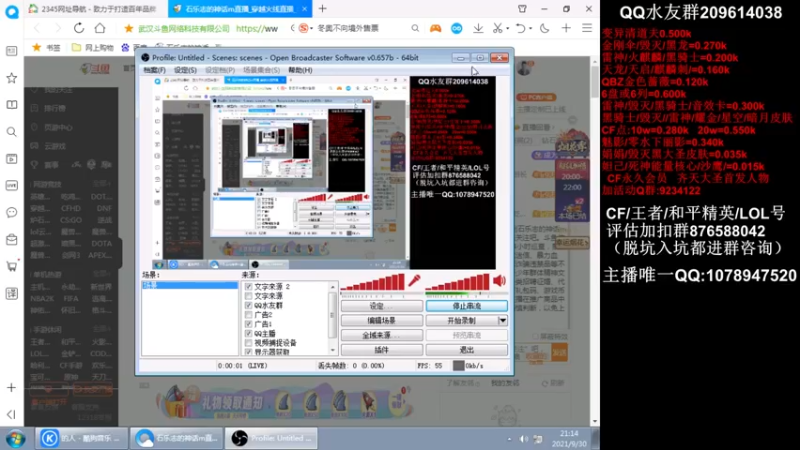The image size is (800, 450).
Task: Toggle the QQ水友群 source checkbox
Action: (248, 306)
